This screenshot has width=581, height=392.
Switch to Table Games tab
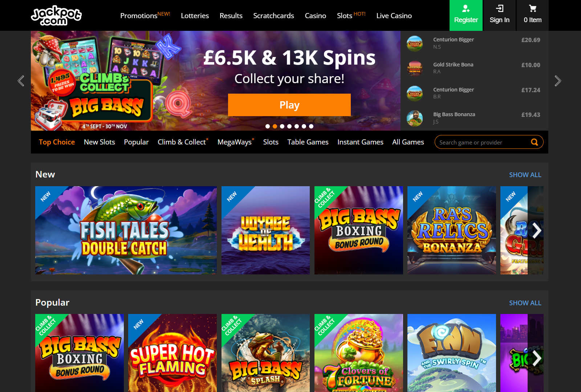(x=308, y=142)
